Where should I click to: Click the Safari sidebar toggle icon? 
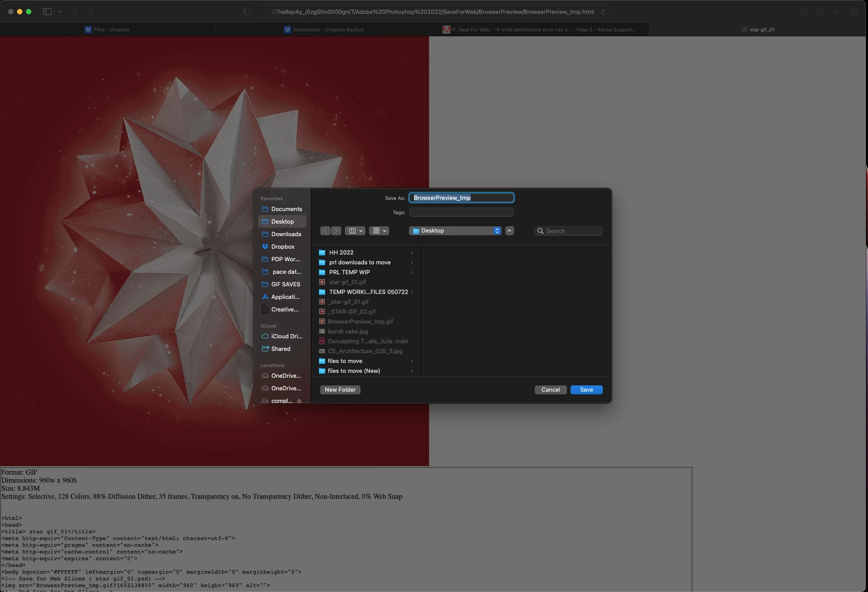47,12
